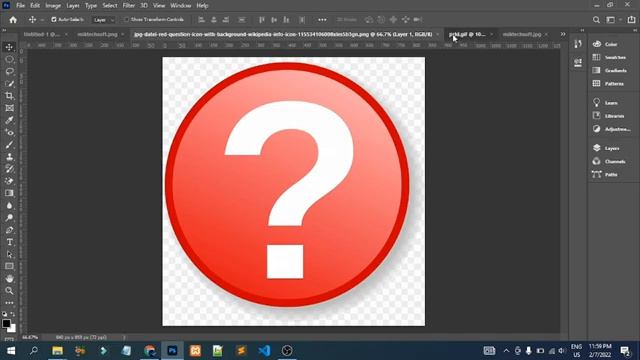This screenshot has width=640, height=360.
Task: Select the History Brush tool
Action: pos(9,169)
